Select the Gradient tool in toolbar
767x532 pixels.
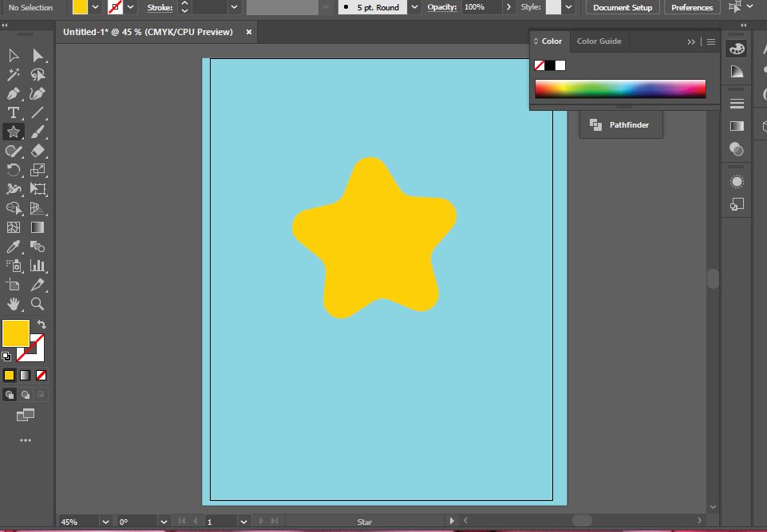click(38, 227)
